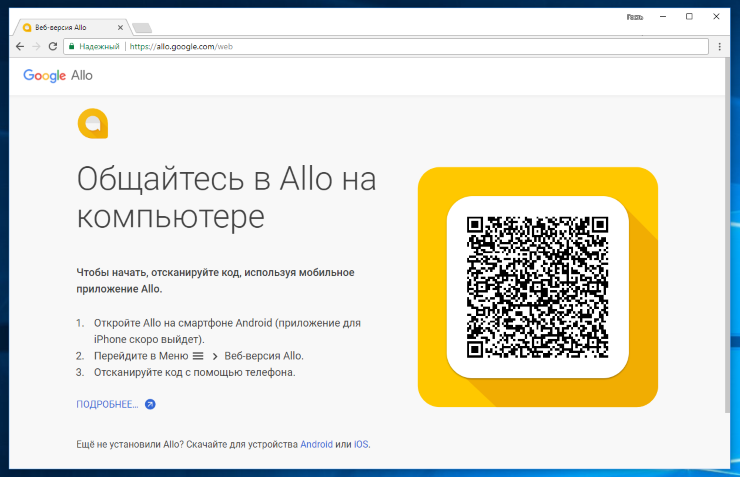Follow the Android download link

[x=316, y=444]
